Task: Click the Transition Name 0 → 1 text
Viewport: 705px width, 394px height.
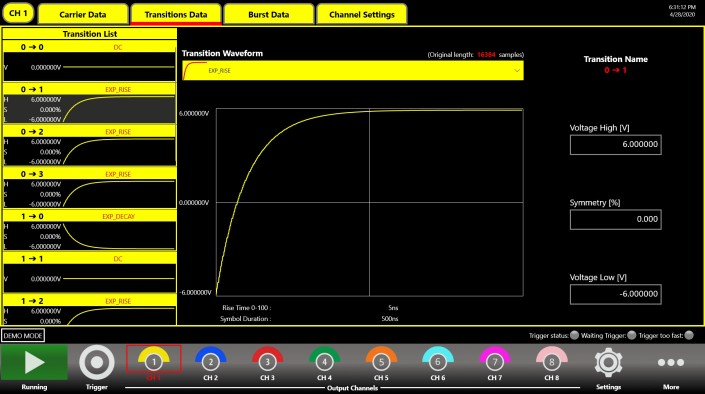Action: click(615, 70)
